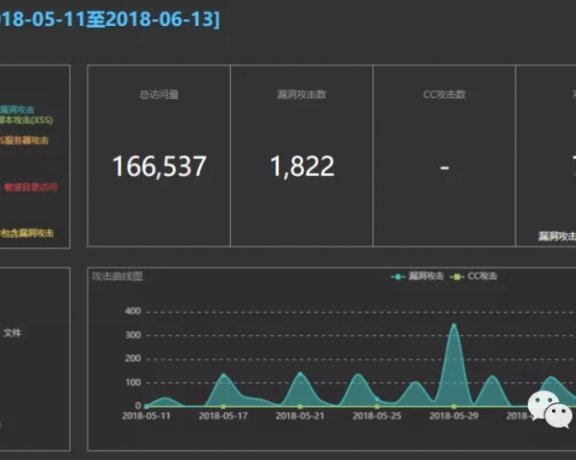Click the CC攻击 data point at 2018-05-11
Viewport: 576px width, 460px height.
[147, 406]
